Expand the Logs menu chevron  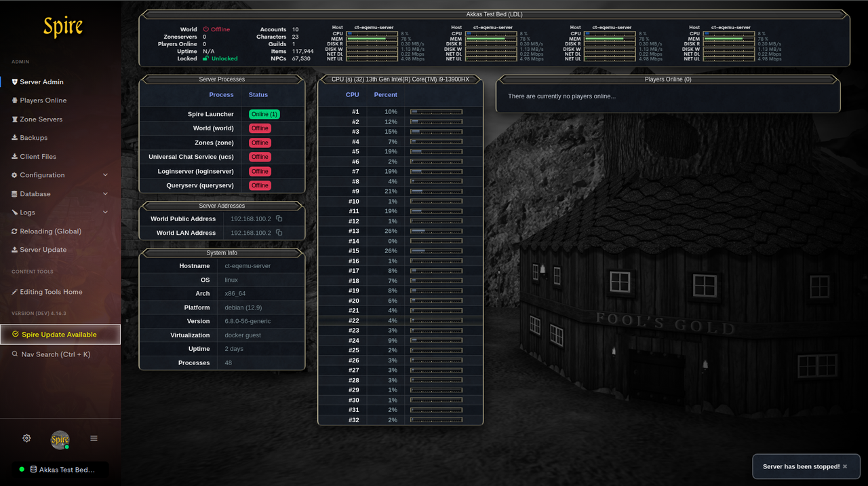105,212
